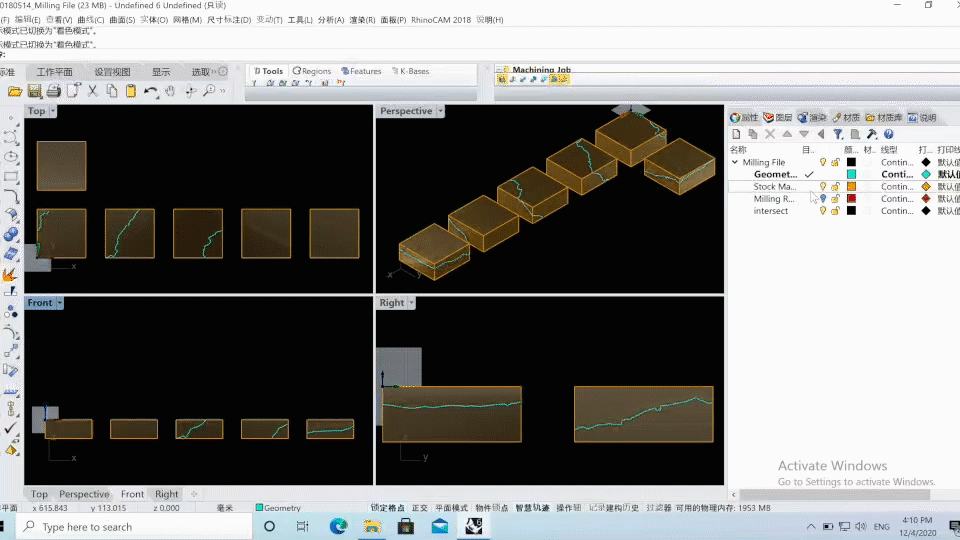
Task: Toggle lock on intersect layer
Action: pyautogui.click(x=835, y=211)
